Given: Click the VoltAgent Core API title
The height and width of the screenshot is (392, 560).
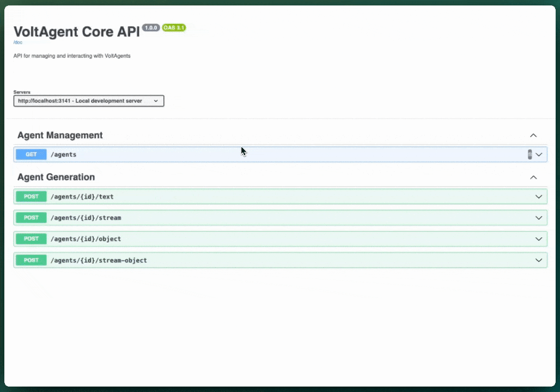Looking at the screenshot, I should coord(77,32).
